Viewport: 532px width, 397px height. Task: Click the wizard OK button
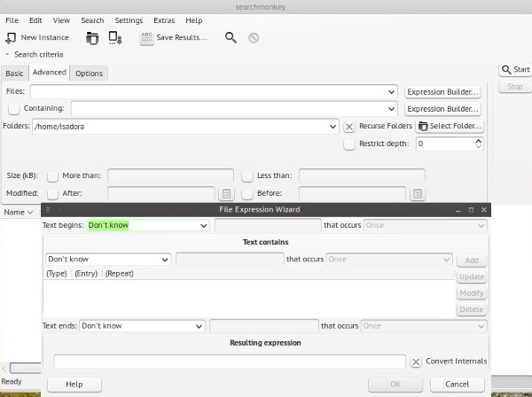395,385
